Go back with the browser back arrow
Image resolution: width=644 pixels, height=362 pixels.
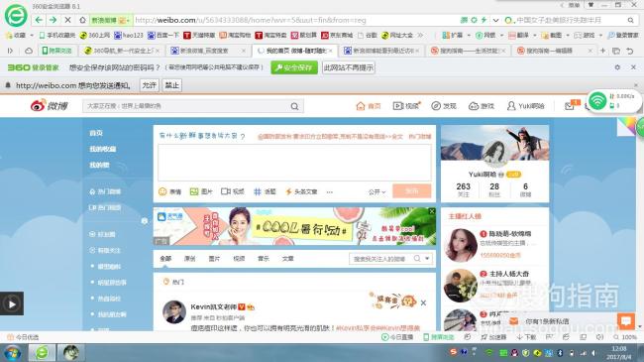click(39, 20)
